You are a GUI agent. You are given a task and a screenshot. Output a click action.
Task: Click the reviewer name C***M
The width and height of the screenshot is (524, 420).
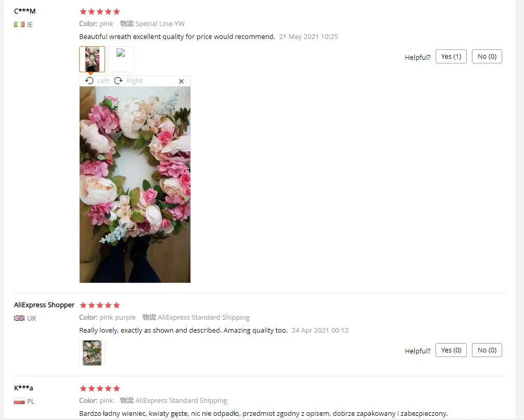click(x=25, y=11)
